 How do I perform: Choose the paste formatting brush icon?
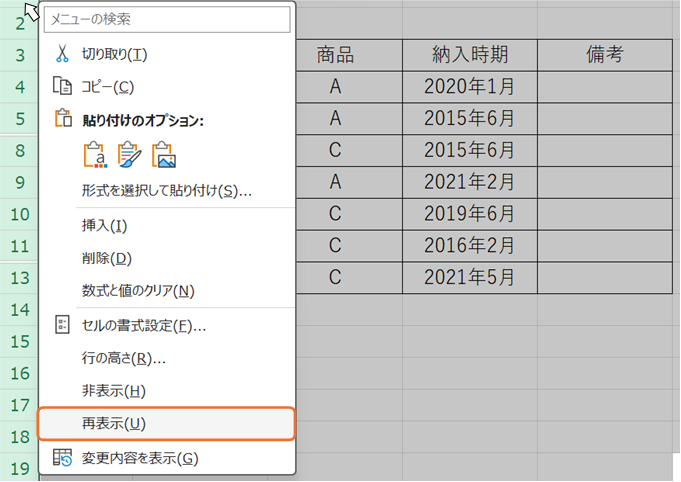point(129,154)
